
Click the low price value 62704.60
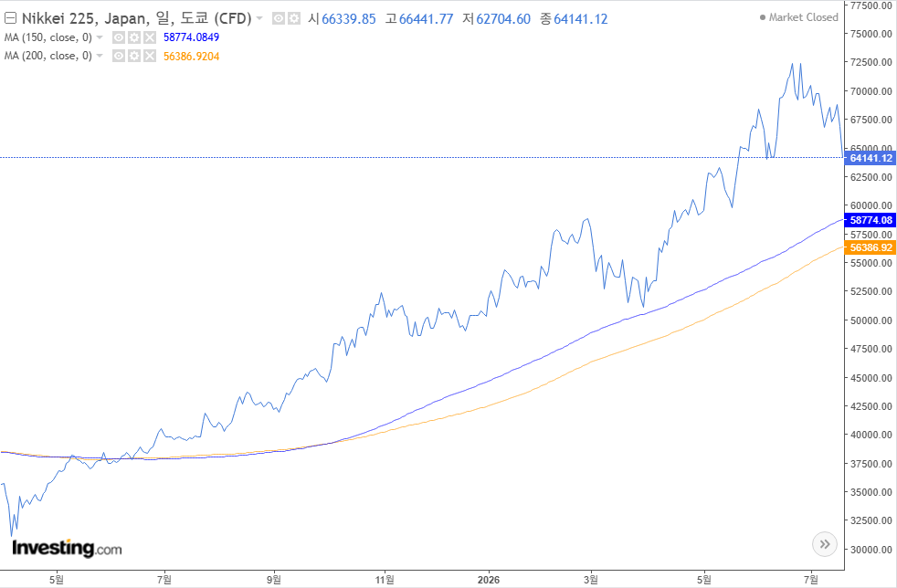pyautogui.click(x=503, y=19)
